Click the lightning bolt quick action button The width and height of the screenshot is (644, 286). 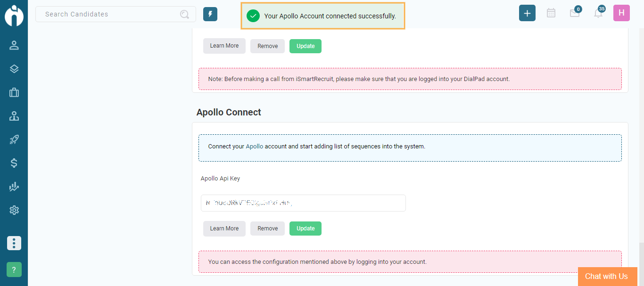point(210,14)
